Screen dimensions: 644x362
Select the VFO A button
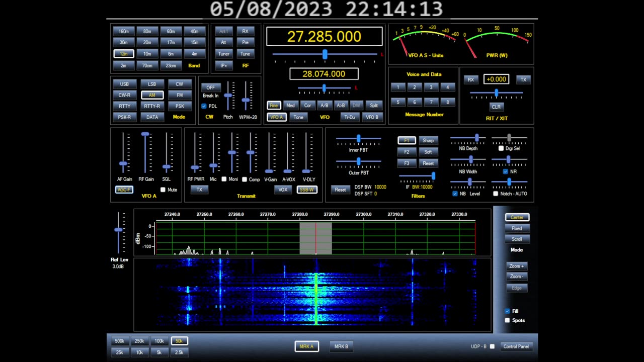pyautogui.click(x=277, y=117)
